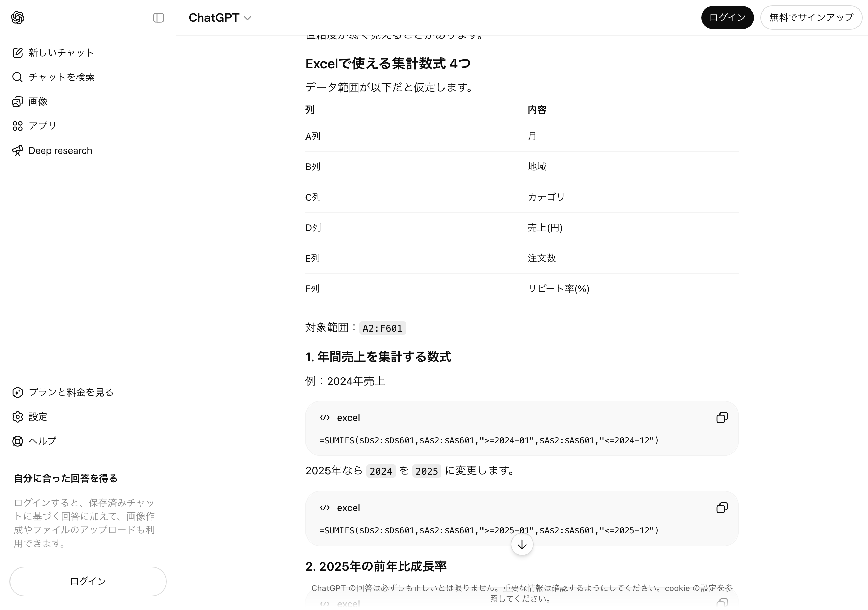The image size is (868, 610).
Task: Click the inline code A2:F601
Action: 382,328
